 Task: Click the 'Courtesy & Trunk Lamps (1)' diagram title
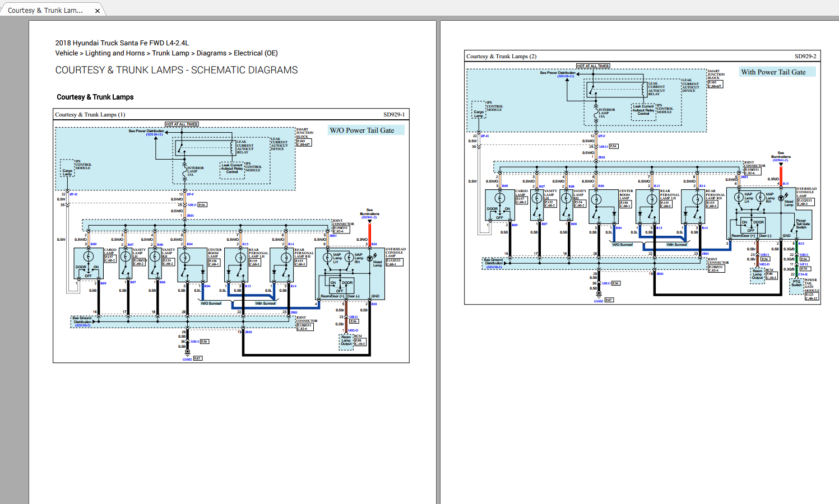90,114
